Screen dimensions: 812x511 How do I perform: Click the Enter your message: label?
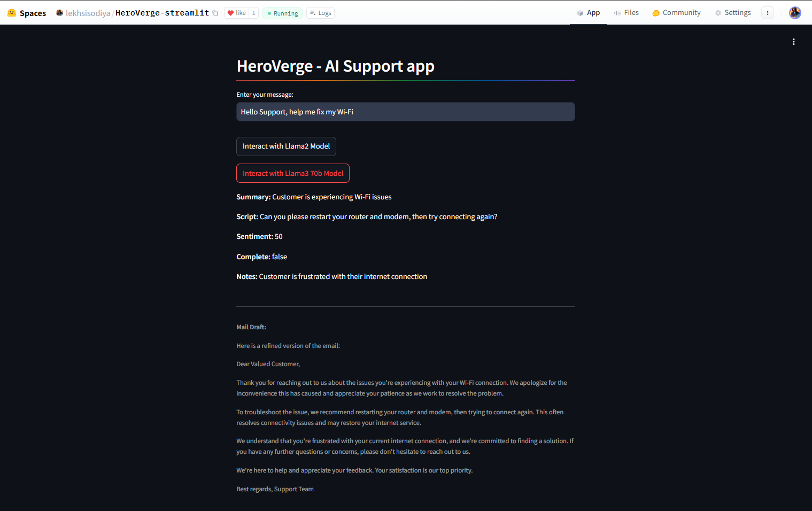click(x=265, y=95)
